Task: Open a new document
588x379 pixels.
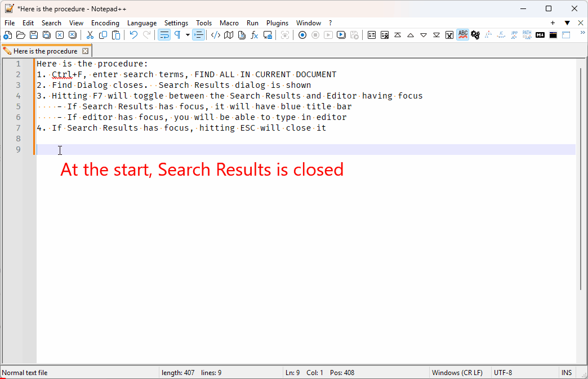Action: click(8, 35)
